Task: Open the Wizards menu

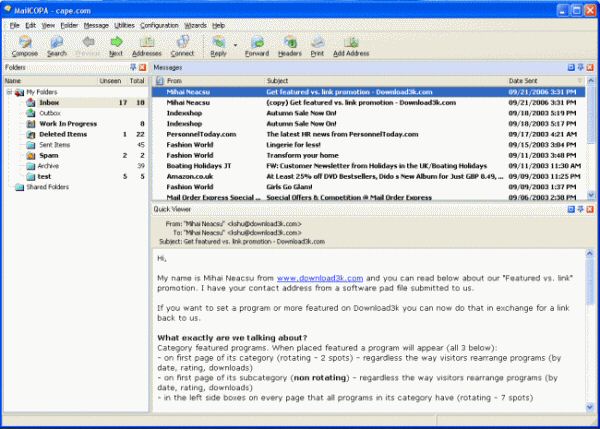Action: point(196,25)
